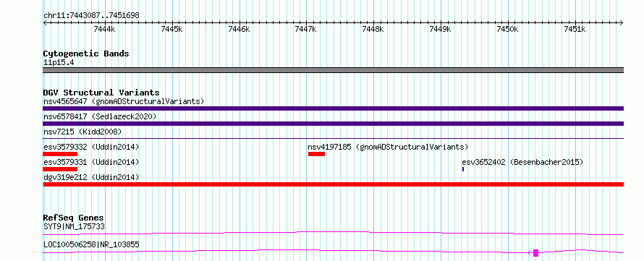Click the 7448k ruler tick label

pos(373,29)
